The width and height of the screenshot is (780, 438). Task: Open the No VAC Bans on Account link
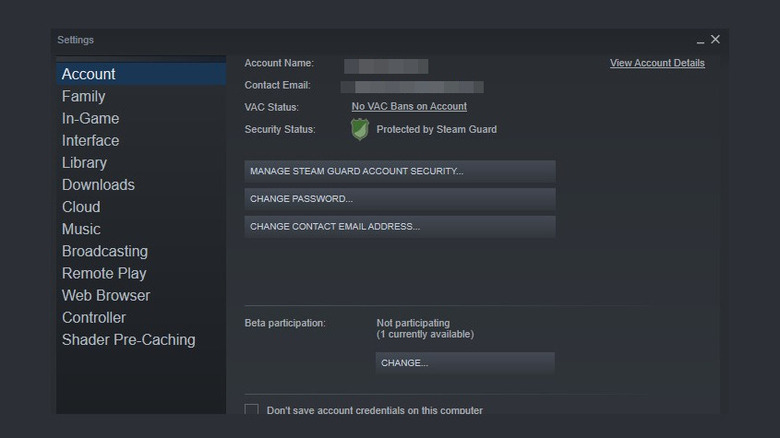(409, 106)
